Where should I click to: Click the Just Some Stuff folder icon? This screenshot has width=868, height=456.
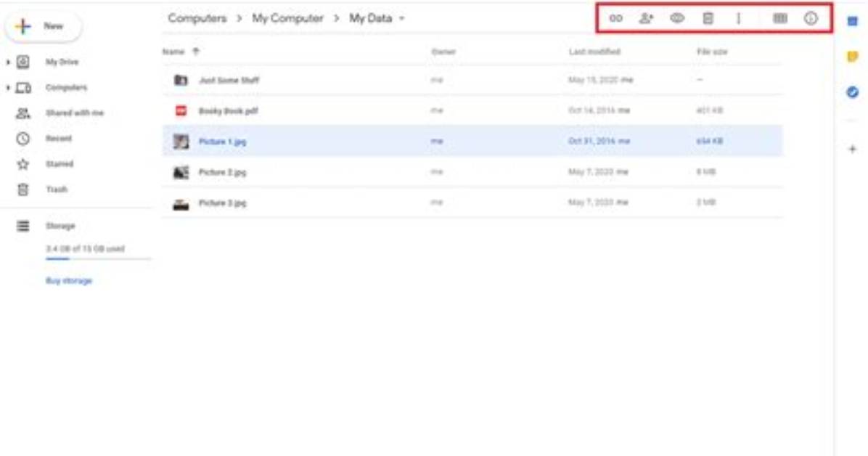click(181, 80)
